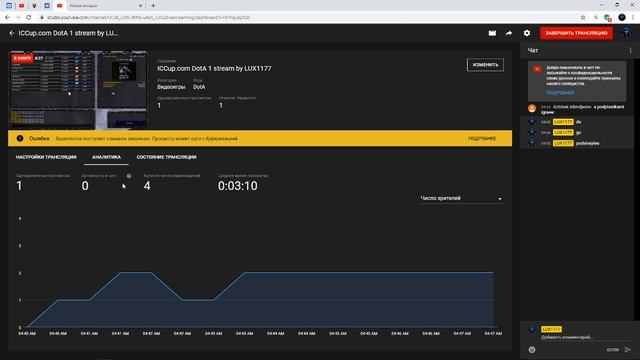
Task: Open new browser tab with plus
Action: pos(153,6)
